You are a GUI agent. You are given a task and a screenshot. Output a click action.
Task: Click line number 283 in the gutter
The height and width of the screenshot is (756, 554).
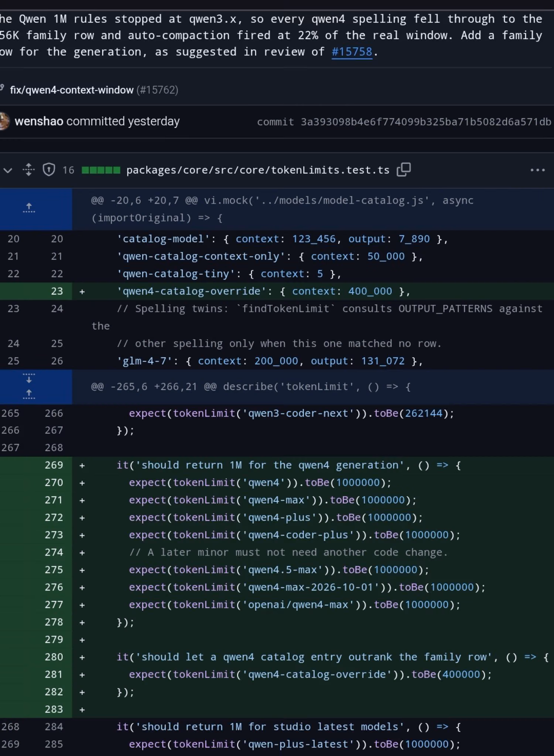tap(54, 709)
